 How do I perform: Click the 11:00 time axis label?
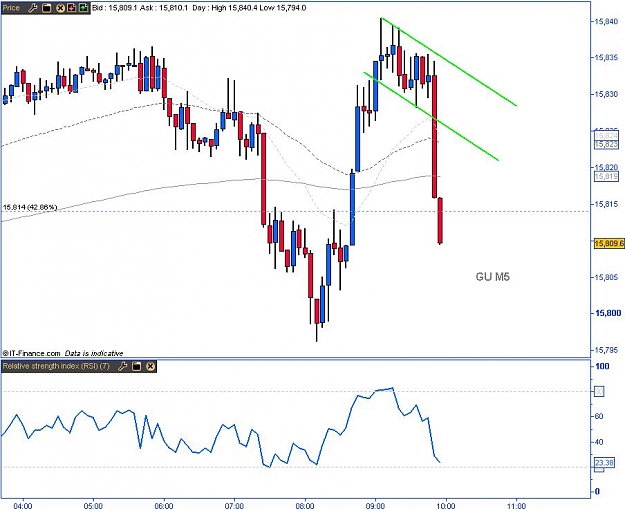pyautogui.click(x=516, y=506)
